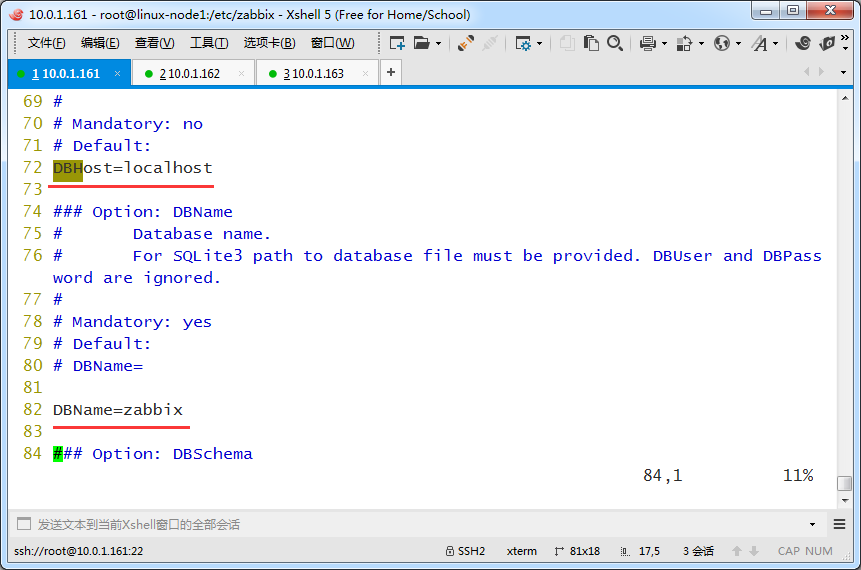This screenshot has width=861, height=570.
Task: Expand the Color Scheme dropdown arrow
Action: click(701, 43)
